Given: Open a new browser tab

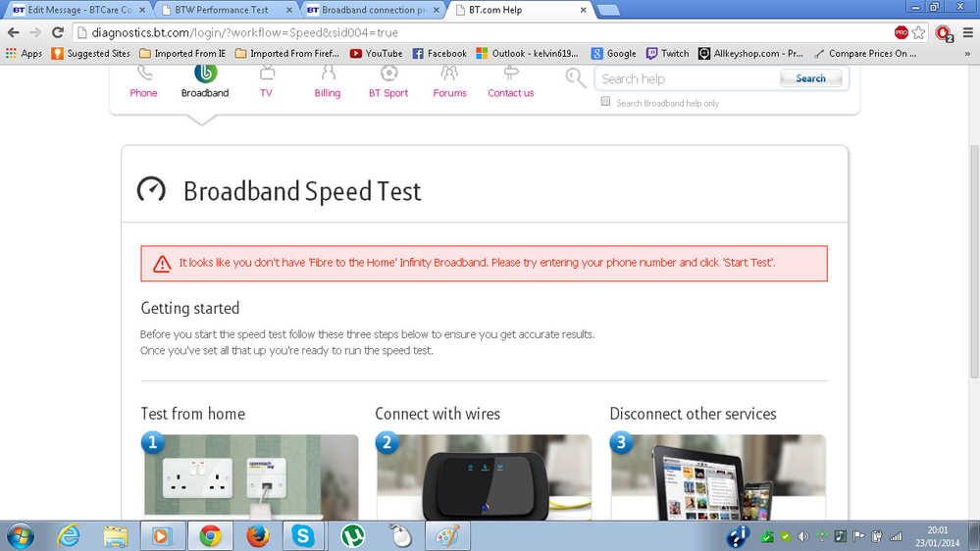Looking at the screenshot, I should pyautogui.click(x=608, y=10).
